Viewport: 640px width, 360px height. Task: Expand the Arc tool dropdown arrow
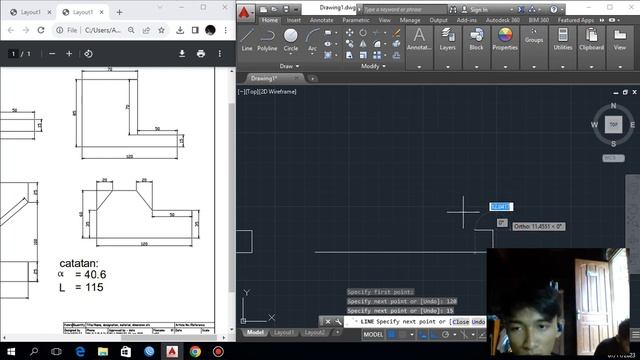pos(312,54)
